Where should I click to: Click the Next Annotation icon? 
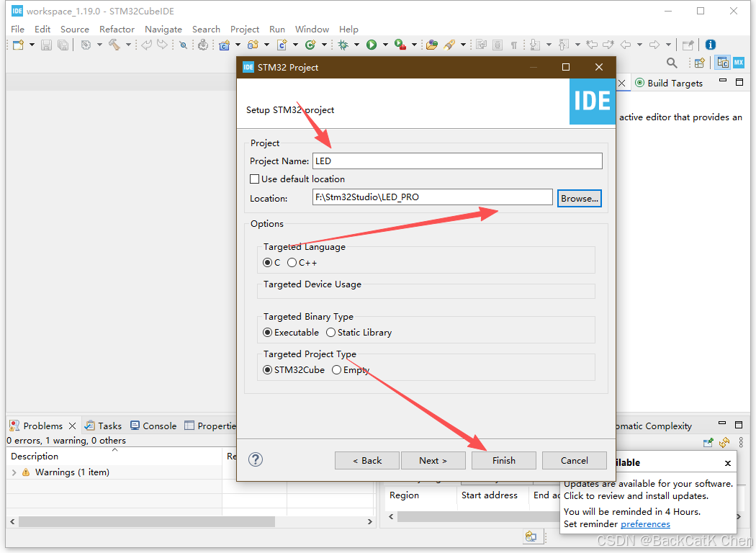pyautogui.click(x=535, y=45)
